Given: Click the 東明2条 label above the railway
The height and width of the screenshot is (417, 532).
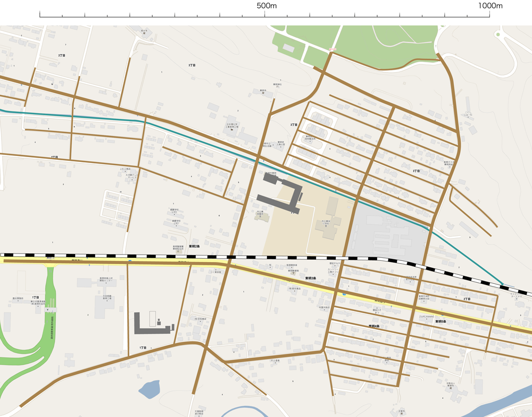Looking at the screenshot, I should (194, 247).
